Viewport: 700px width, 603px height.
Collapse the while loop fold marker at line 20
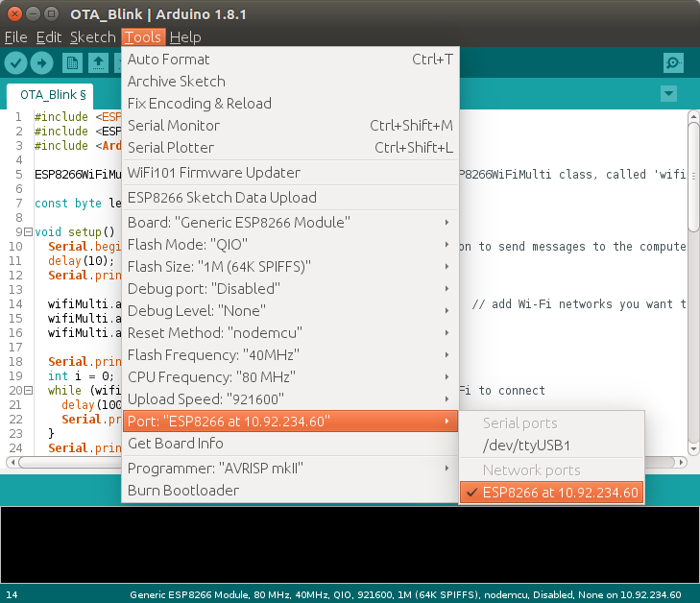coord(28,391)
